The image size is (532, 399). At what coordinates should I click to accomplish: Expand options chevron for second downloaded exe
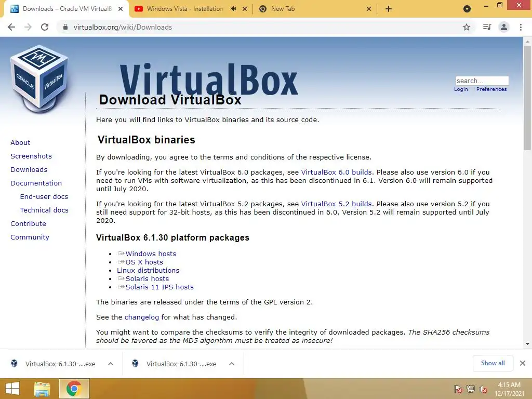[x=232, y=364]
